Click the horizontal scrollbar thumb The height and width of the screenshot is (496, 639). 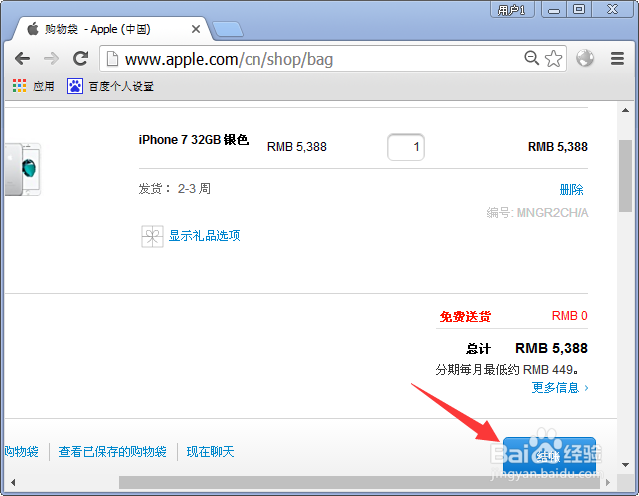[x=359, y=483]
